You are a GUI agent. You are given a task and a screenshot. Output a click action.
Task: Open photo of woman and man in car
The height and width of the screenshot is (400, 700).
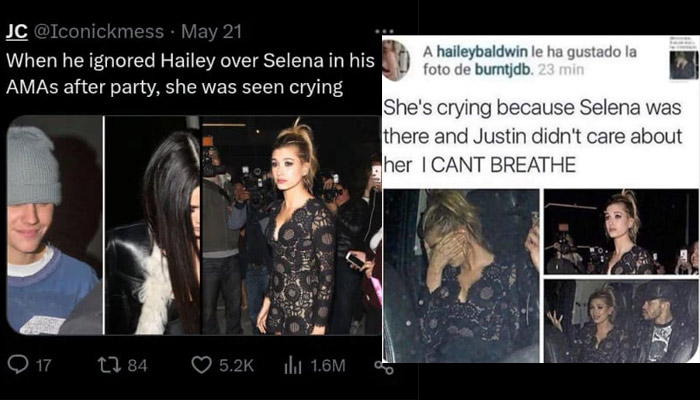pyautogui.click(x=621, y=321)
